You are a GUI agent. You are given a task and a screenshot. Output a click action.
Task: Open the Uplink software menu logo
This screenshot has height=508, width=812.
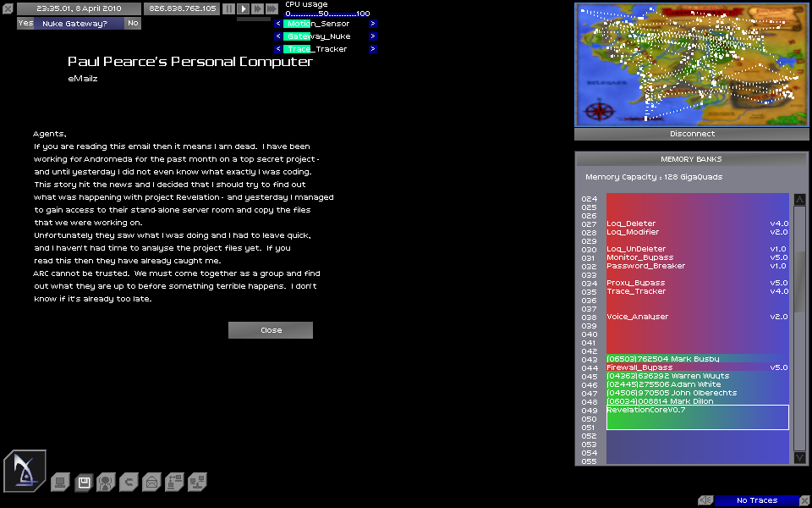tap(25, 472)
